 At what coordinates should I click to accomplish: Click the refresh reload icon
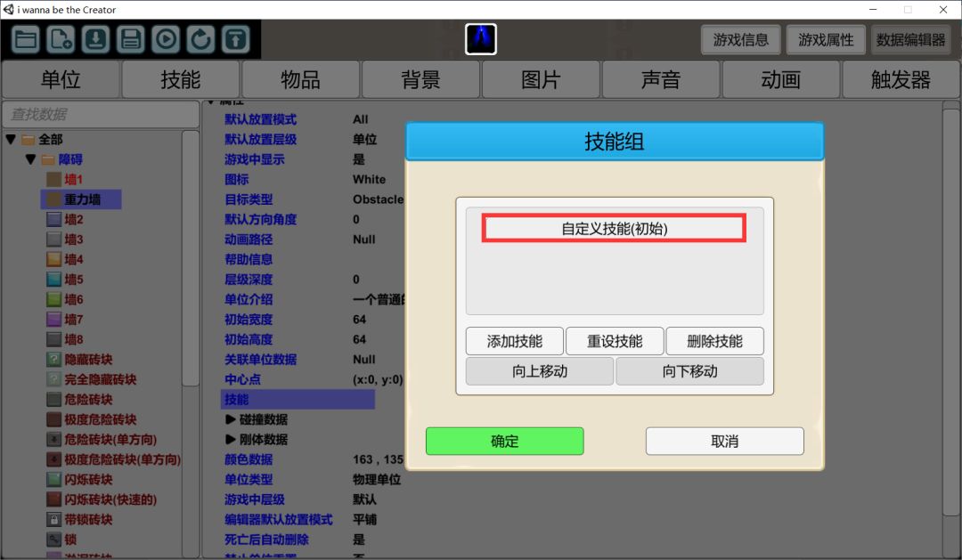[200, 39]
